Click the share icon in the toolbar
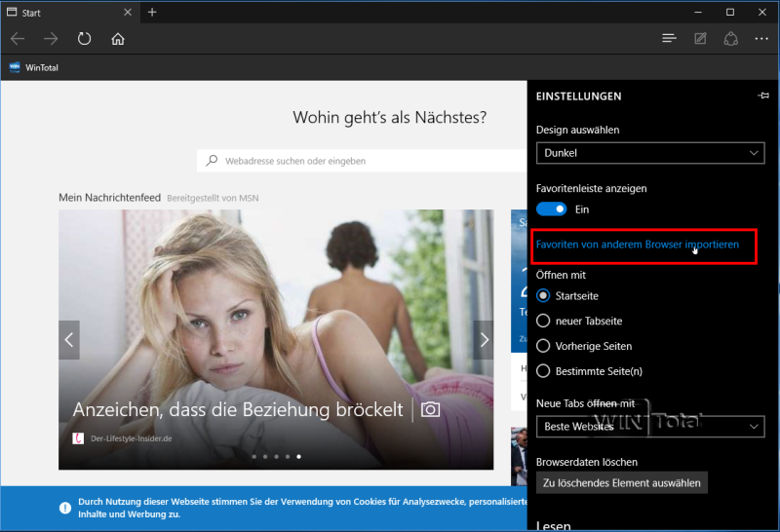780x532 pixels. (730, 38)
